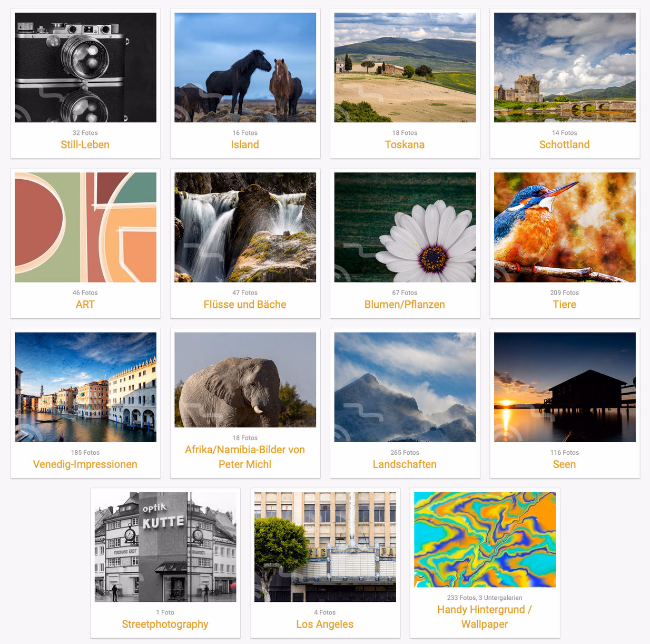Viewport: 650px width, 644px height.
Task: Open the white daisy flower thumbnail
Action: click(405, 227)
